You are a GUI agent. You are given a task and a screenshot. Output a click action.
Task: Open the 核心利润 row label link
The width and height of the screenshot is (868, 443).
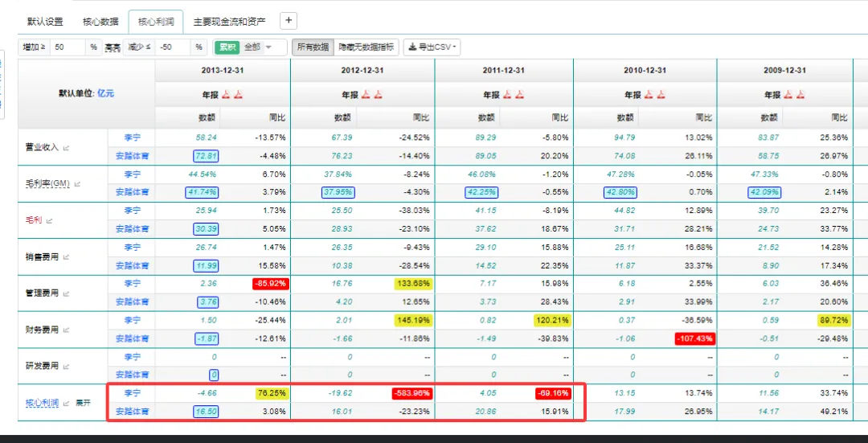click(42, 403)
